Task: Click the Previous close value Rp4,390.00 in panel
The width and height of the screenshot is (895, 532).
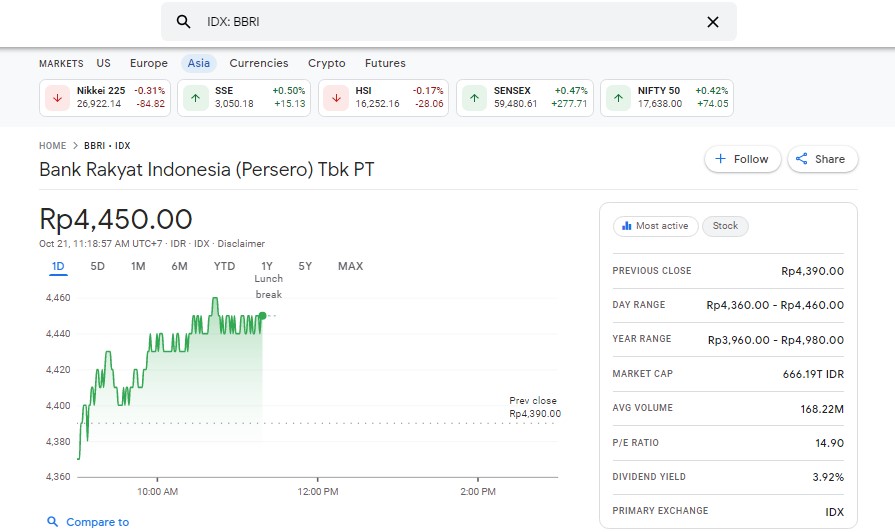Action: pyautogui.click(x=812, y=271)
